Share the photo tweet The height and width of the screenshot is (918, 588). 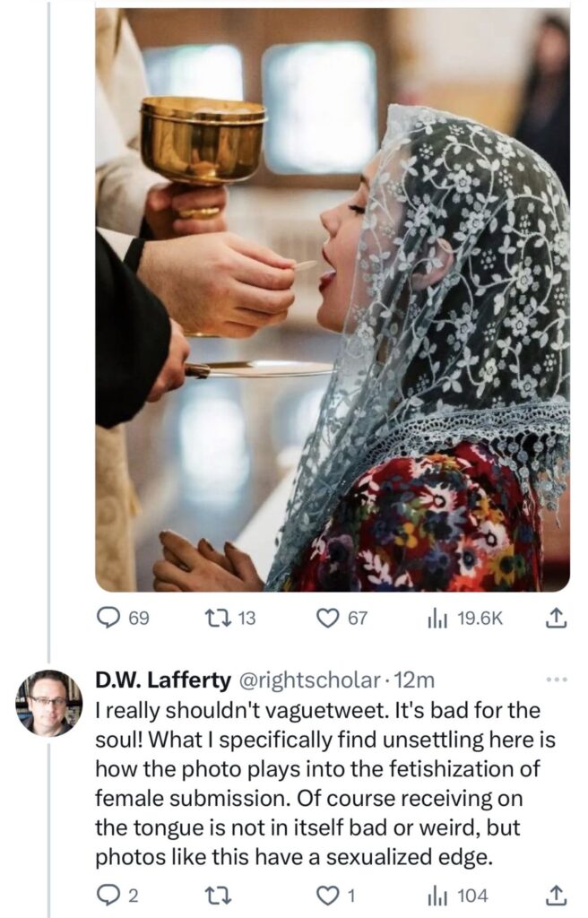click(556, 618)
